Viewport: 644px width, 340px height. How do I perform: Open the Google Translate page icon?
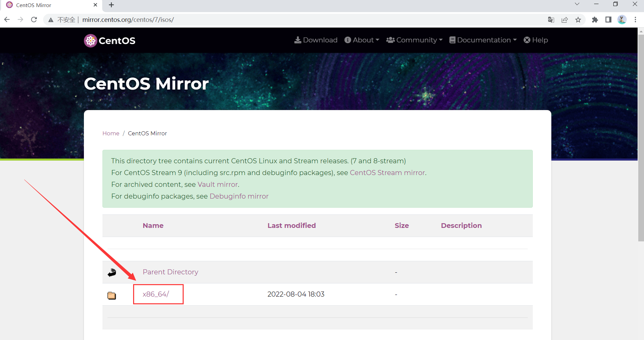point(551,20)
